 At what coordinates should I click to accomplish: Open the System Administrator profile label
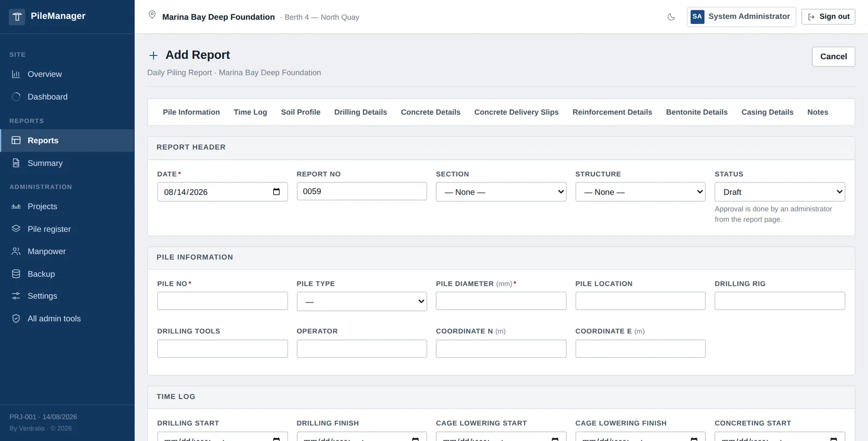coord(749,16)
